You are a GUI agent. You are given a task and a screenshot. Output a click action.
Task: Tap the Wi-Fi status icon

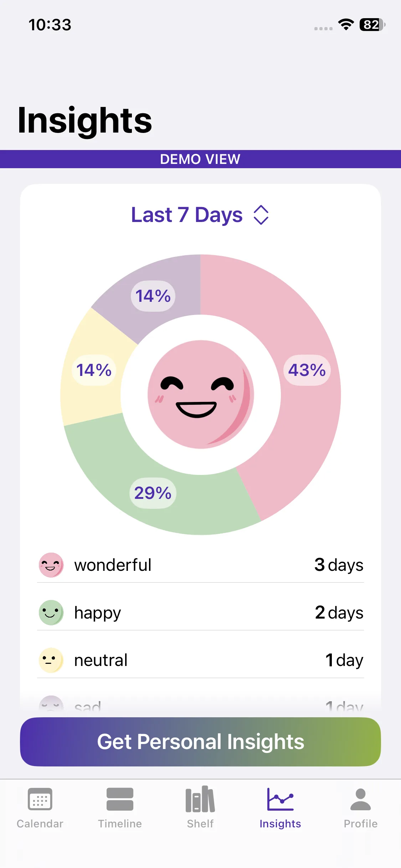pyautogui.click(x=346, y=24)
